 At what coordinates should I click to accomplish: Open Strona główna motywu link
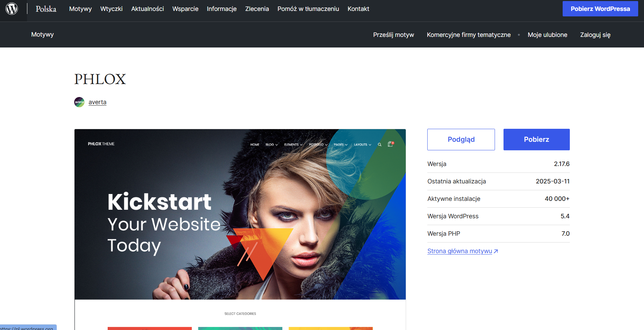pyautogui.click(x=460, y=251)
